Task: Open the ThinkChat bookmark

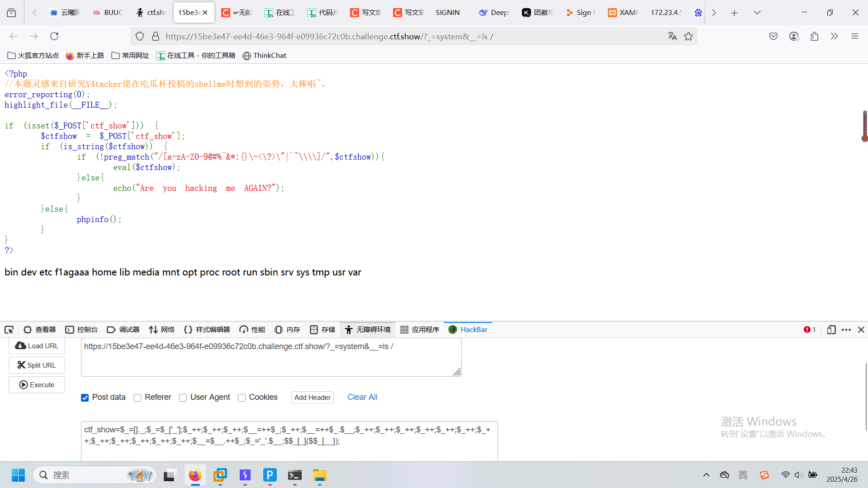Action: pos(265,56)
